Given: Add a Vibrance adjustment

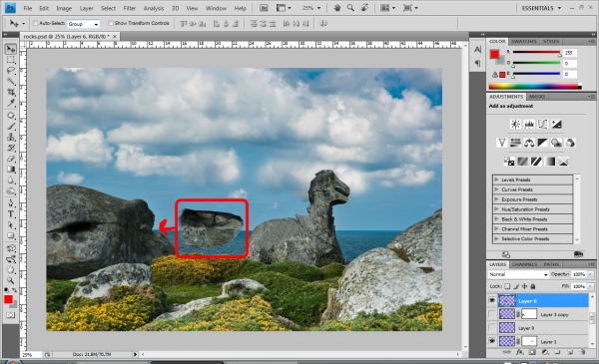Looking at the screenshot, I should pos(501,143).
